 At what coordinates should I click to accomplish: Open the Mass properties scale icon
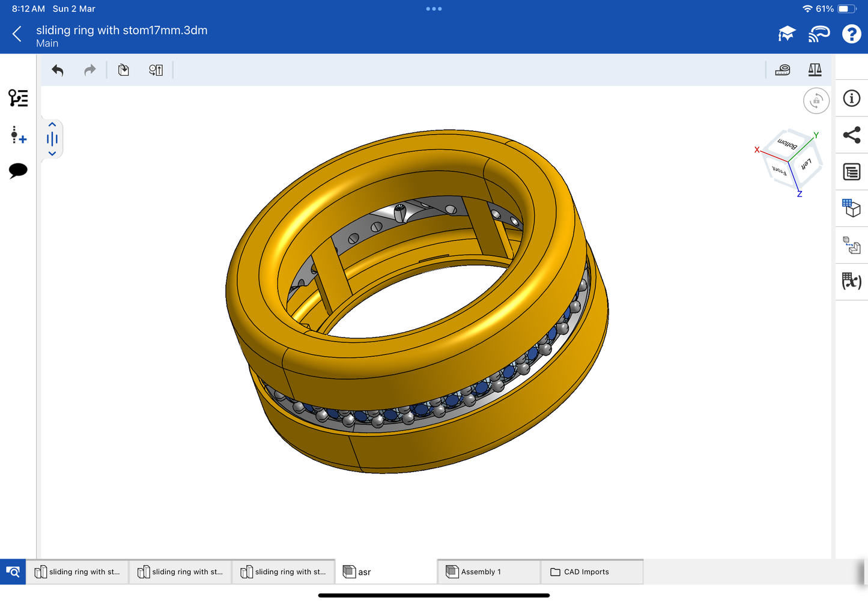pos(815,70)
